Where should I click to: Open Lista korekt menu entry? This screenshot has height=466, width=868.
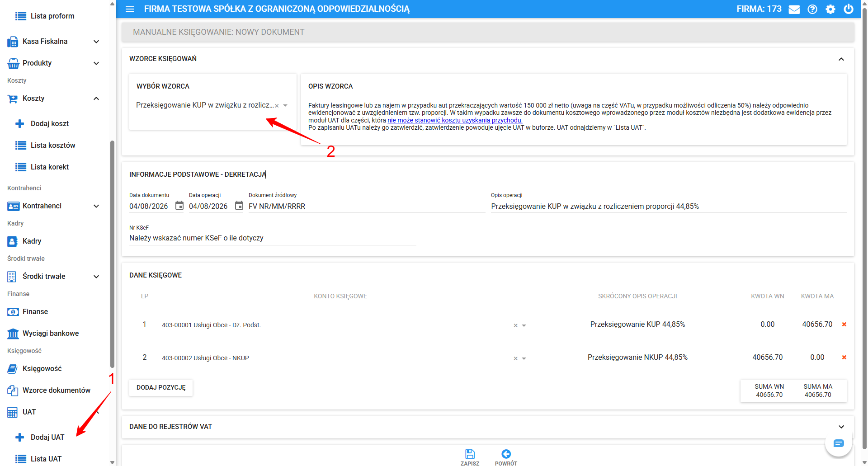point(50,167)
